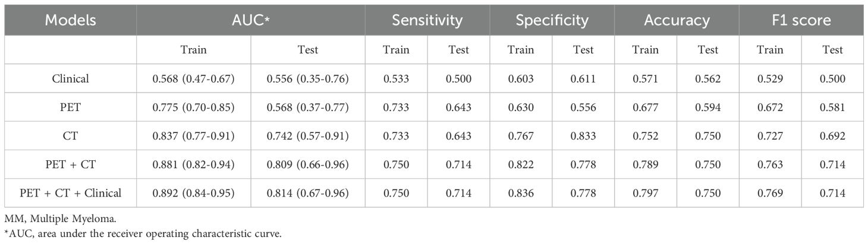
Task: Select the F1 score column header
Action: (x=801, y=21)
